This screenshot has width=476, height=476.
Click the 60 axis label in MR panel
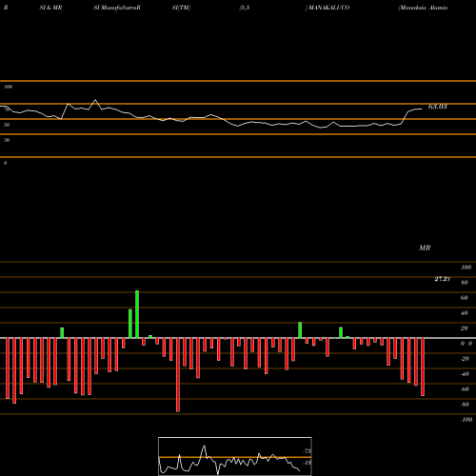(465, 298)
